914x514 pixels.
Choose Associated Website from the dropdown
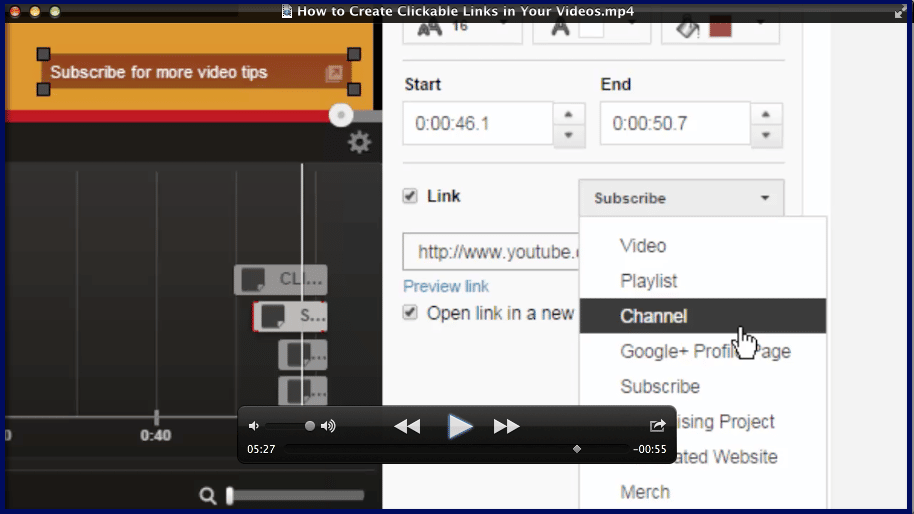point(727,456)
